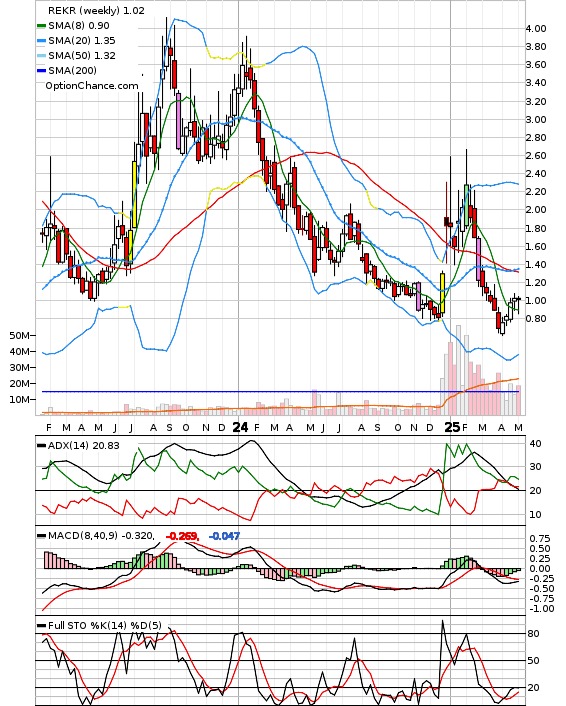Click the OptionChance.com watermark text
566x706 pixels.
point(92,86)
